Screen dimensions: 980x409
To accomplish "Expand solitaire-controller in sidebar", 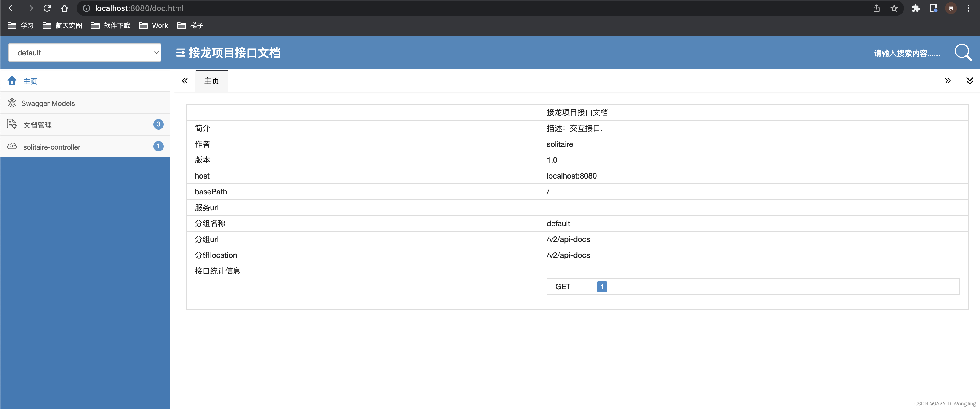I will pos(52,147).
